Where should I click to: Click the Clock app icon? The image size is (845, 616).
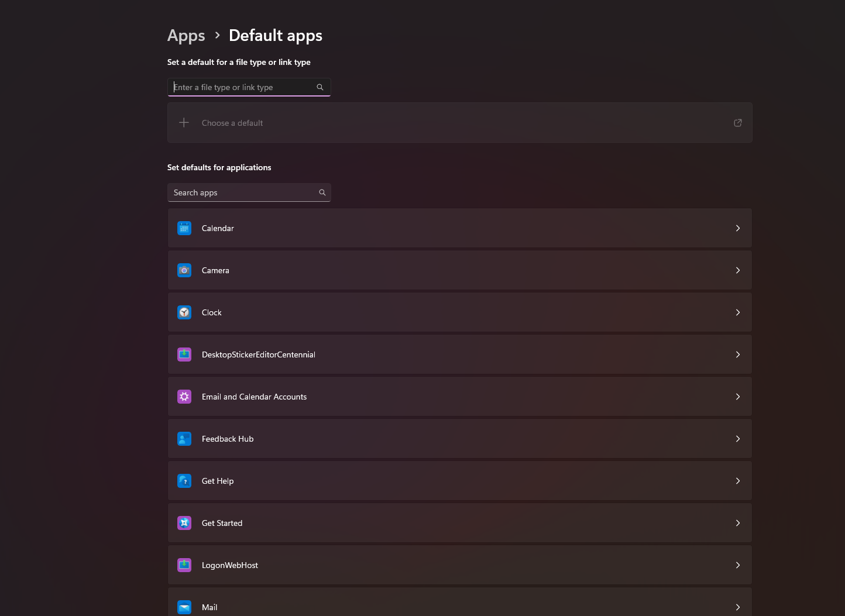[184, 312]
